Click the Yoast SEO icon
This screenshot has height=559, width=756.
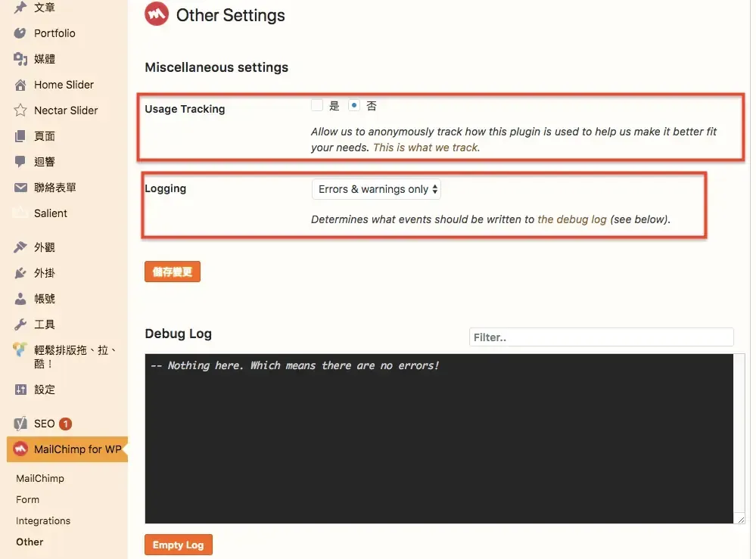20,424
